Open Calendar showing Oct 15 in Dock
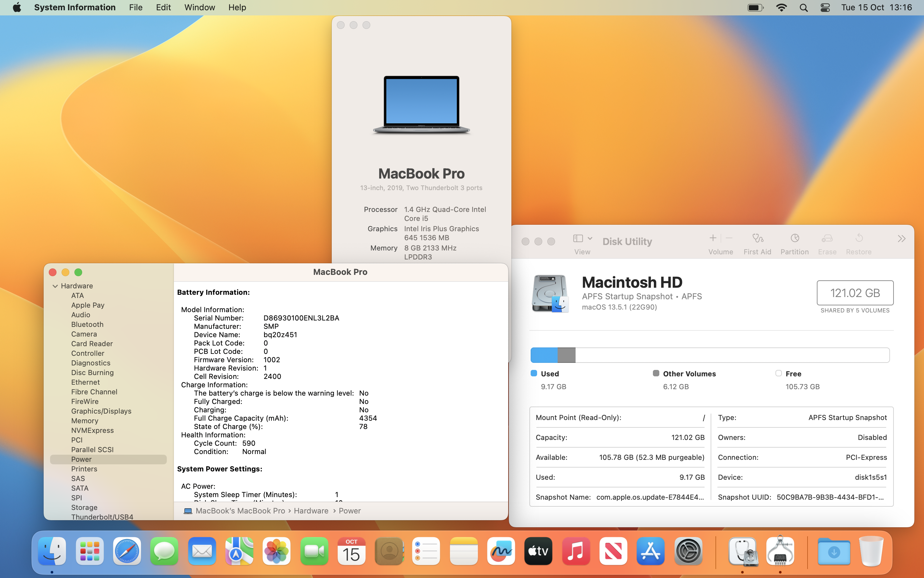Image resolution: width=924 pixels, height=578 pixels. point(351,551)
